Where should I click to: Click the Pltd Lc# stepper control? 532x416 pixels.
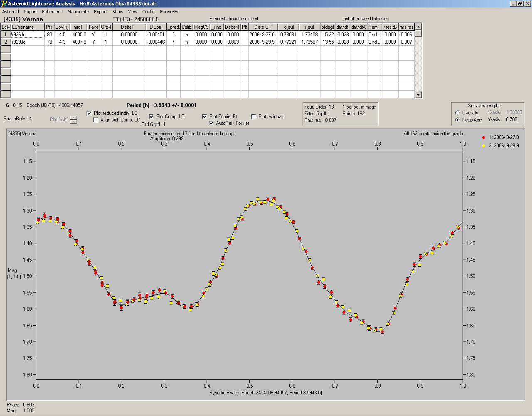(74, 120)
